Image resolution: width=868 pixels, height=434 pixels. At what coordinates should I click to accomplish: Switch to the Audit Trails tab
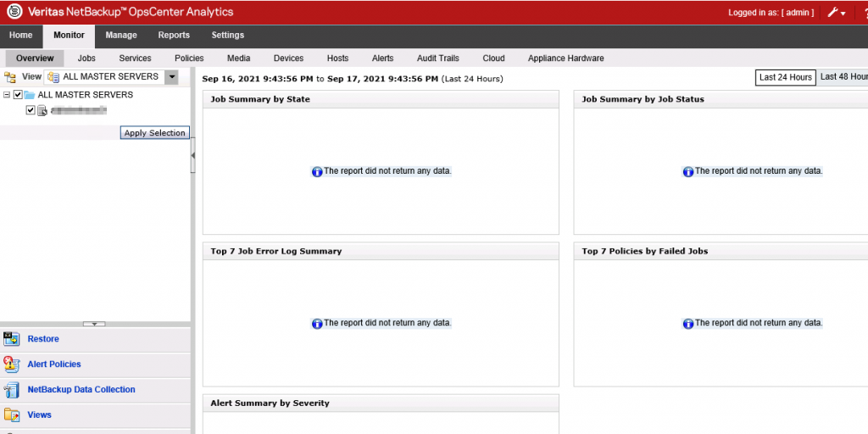[x=437, y=58]
